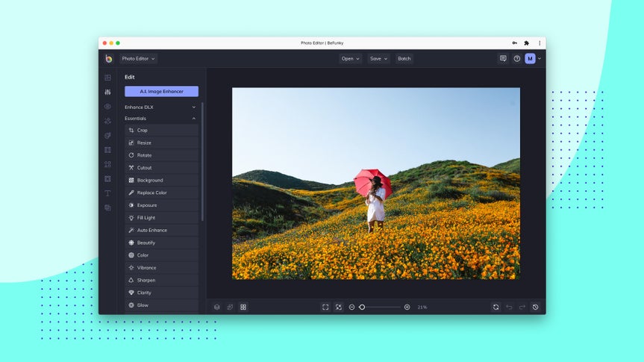The width and height of the screenshot is (644, 362).
Task: Click the reset image icon
Action: pyautogui.click(x=495, y=307)
